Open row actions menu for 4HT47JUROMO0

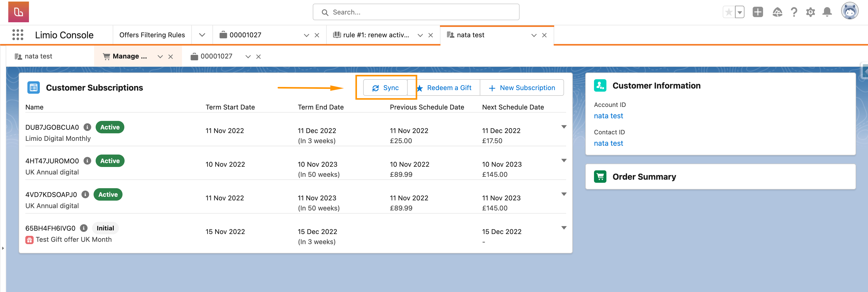click(564, 160)
